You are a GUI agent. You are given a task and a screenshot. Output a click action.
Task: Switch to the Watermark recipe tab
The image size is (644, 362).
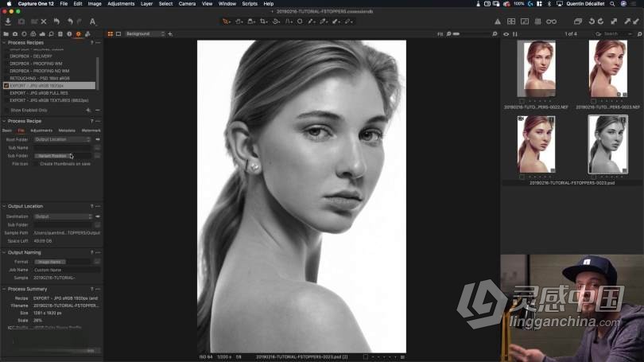click(x=91, y=130)
